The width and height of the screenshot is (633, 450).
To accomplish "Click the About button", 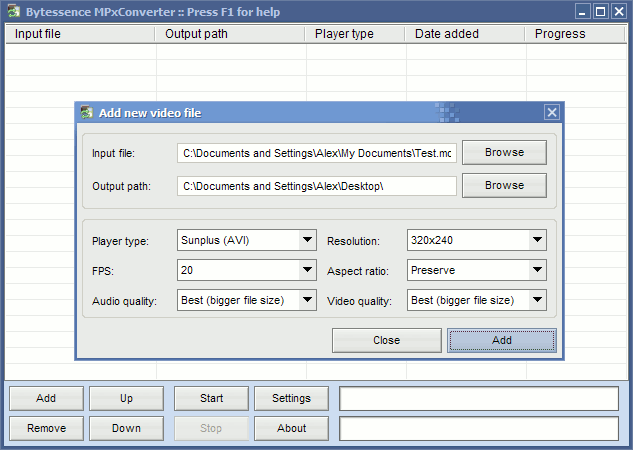I will tap(291, 428).
